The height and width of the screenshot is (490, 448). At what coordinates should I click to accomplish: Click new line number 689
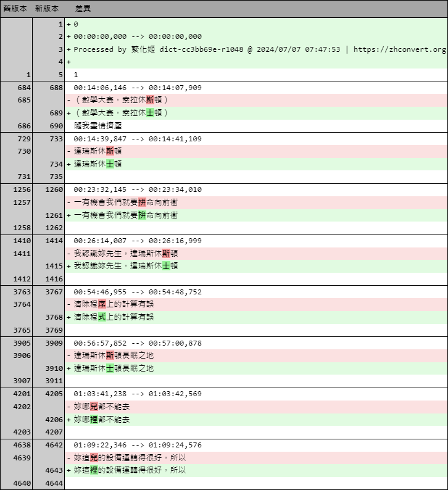(x=56, y=113)
